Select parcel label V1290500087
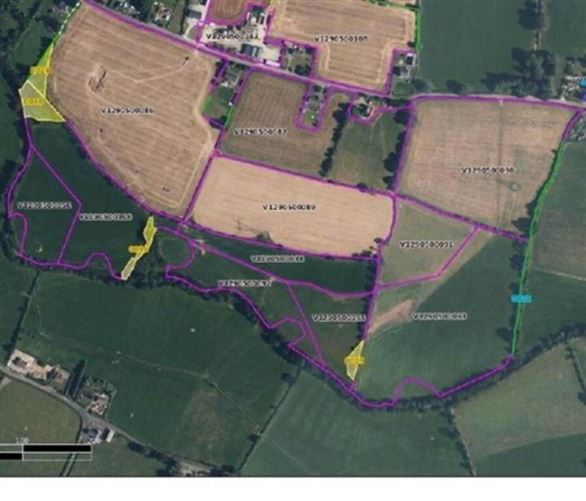Image resolution: width=586 pixels, height=501 pixels. click(x=260, y=132)
